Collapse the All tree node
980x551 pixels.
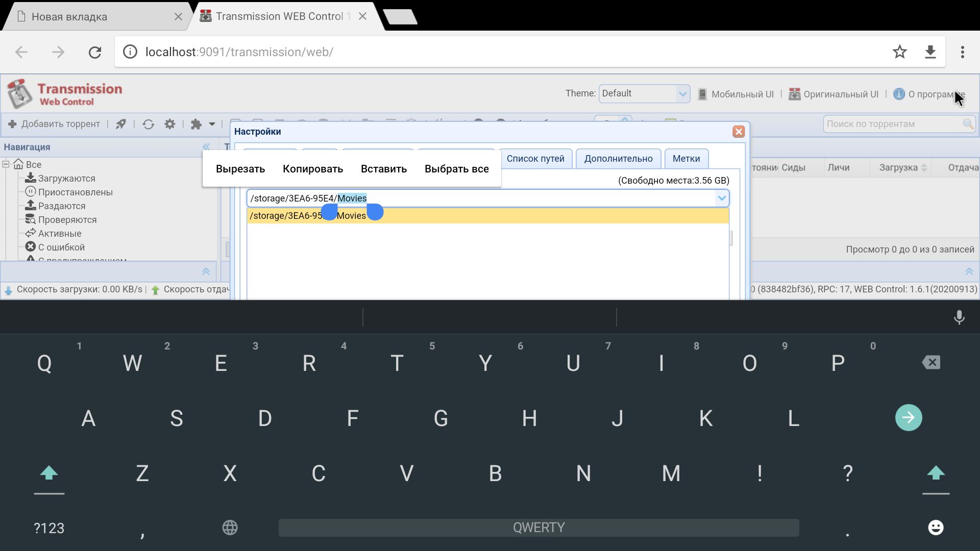6,164
